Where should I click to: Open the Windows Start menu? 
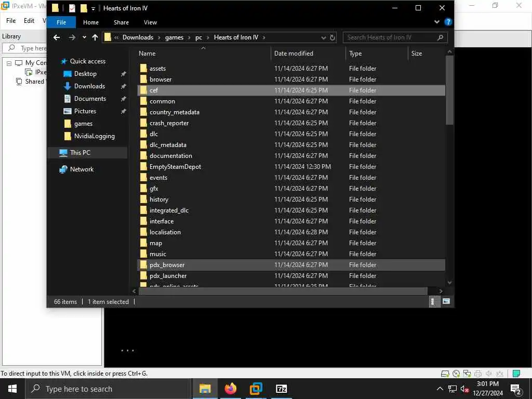12,389
